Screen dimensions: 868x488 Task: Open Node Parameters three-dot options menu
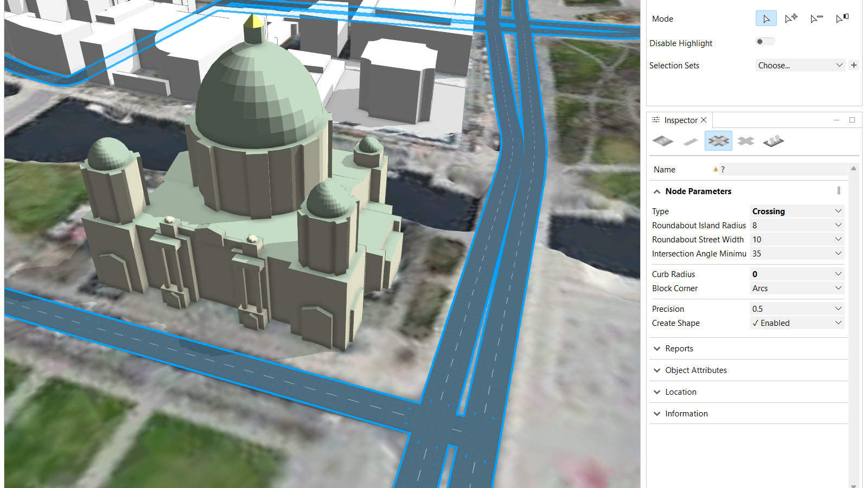pyautogui.click(x=839, y=191)
